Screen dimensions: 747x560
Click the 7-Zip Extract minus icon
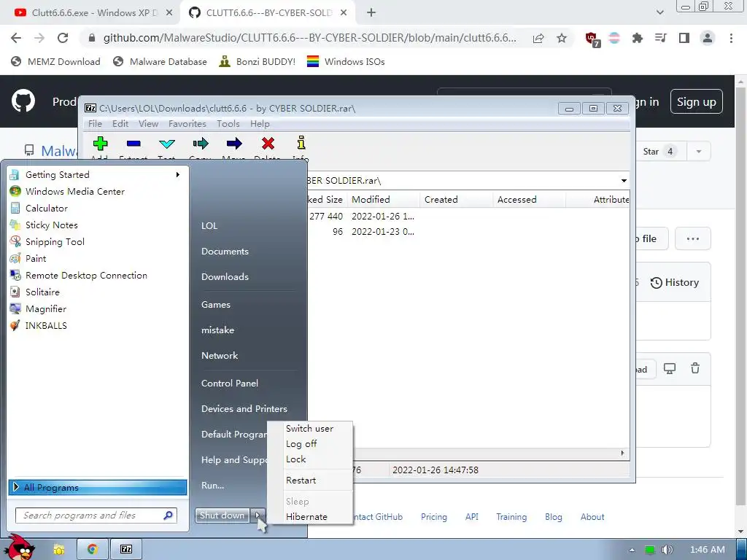(x=134, y=144)
